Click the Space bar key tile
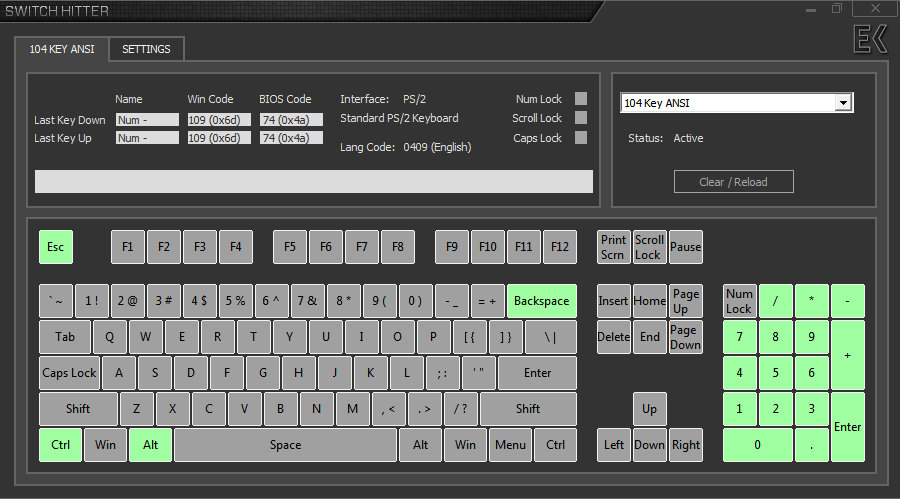900x499 pixels. coord(285,445)
